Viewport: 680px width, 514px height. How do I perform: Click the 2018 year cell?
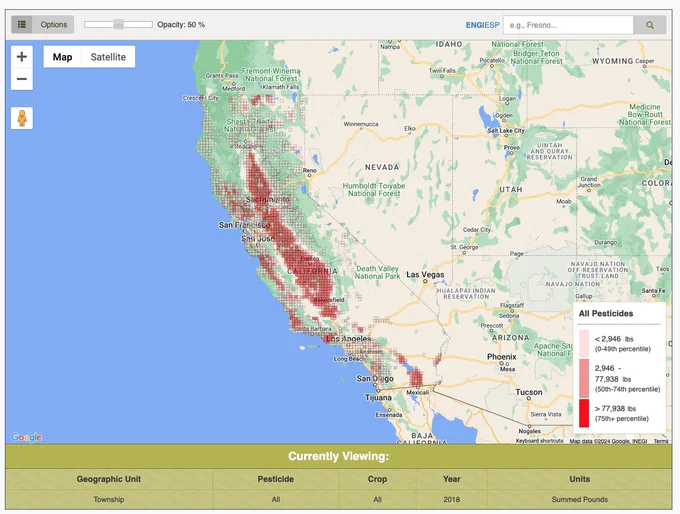451,499
